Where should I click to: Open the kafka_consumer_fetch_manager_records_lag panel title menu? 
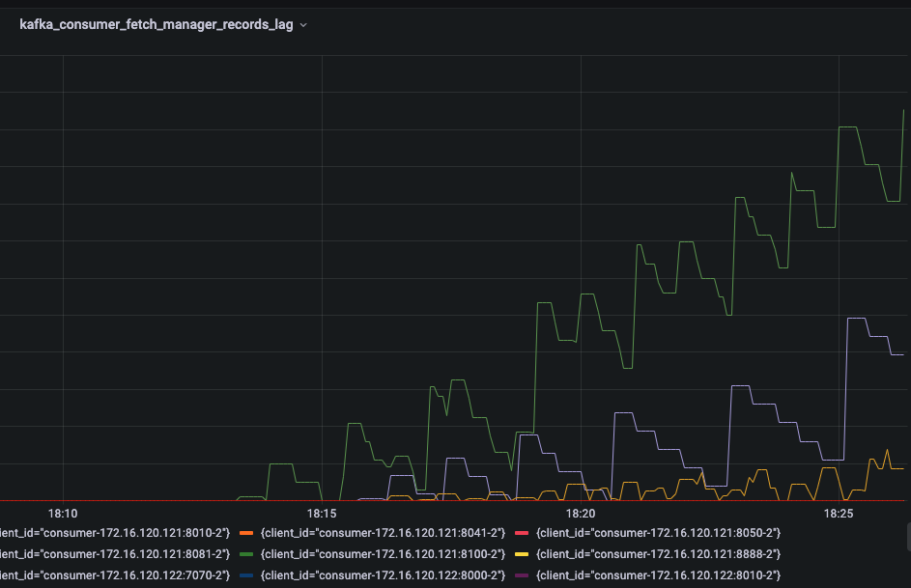156,25
